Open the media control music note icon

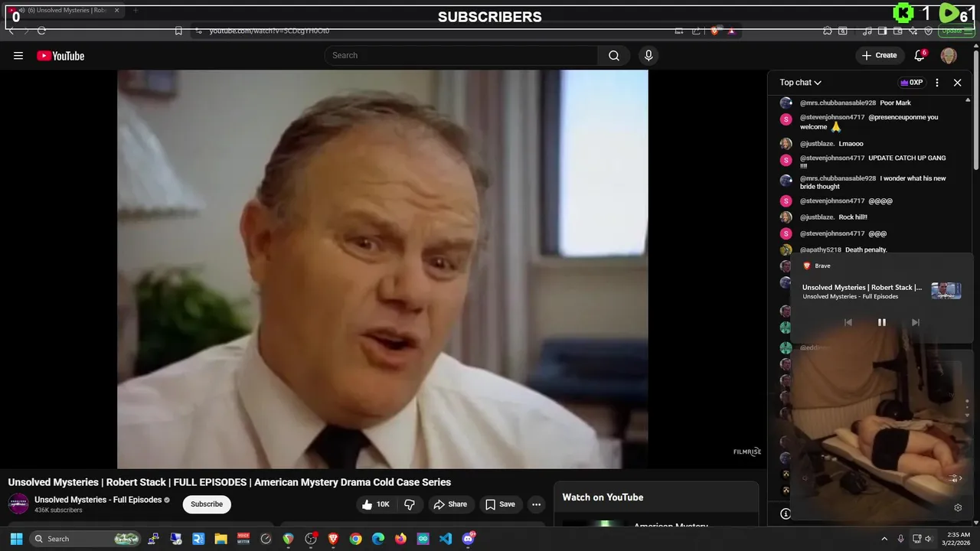[x=867, y=31]
